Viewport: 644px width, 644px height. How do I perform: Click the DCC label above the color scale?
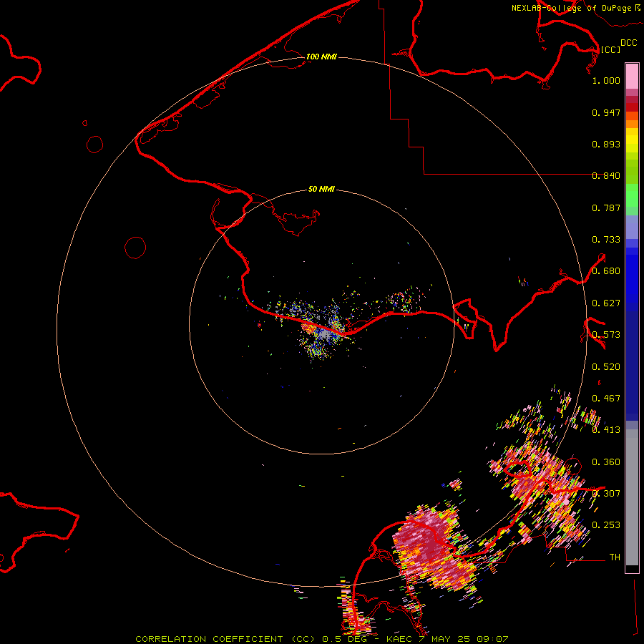click(x=629, y=43)
